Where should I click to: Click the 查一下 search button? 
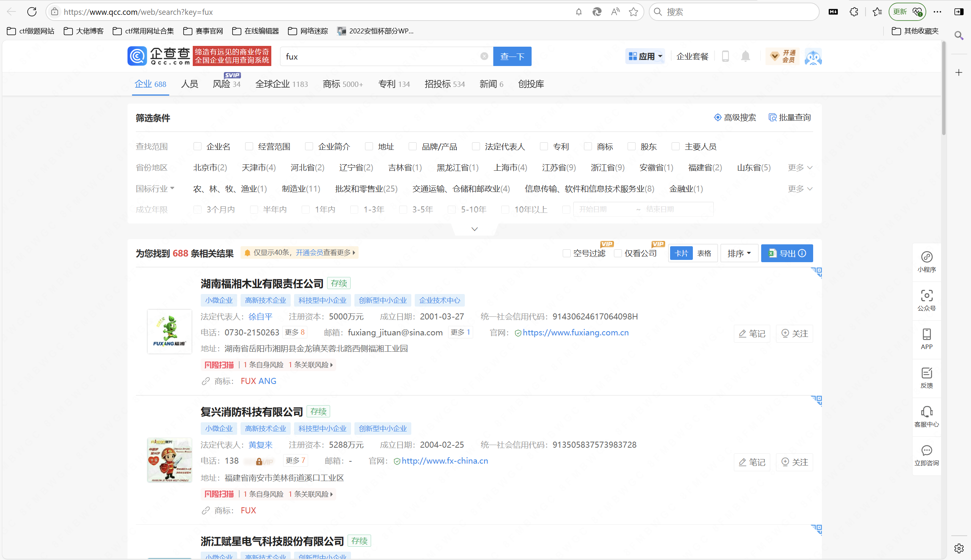point(512,57)
